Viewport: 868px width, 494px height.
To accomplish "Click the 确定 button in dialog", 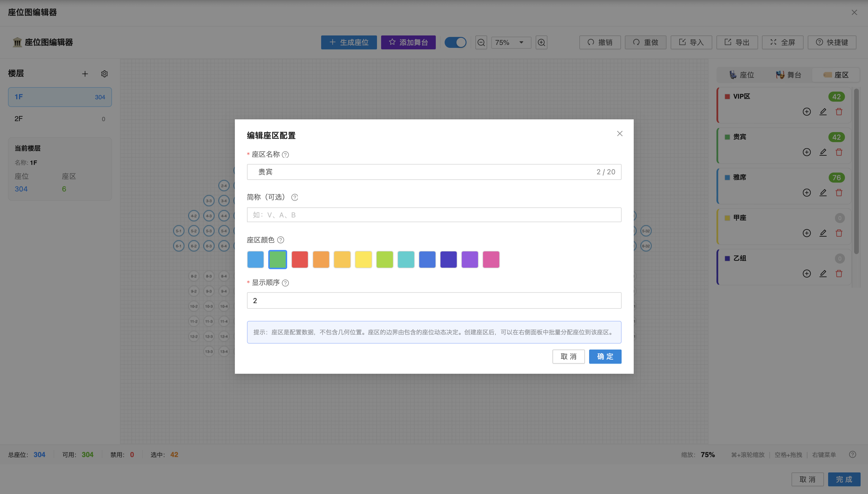I will [x=605, y=357].
